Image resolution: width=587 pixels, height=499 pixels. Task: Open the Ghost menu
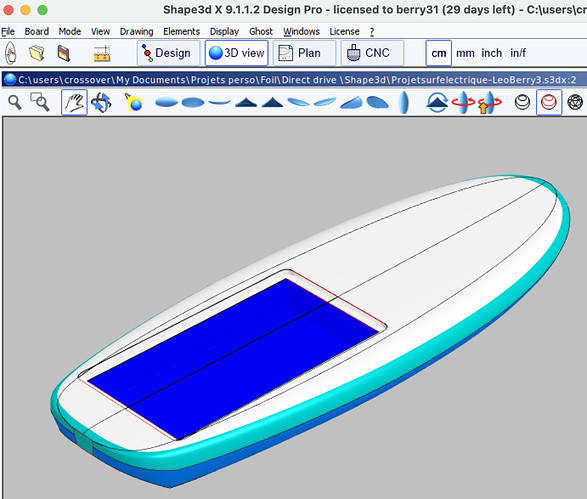pyautogui.click(x=261, y=32)
